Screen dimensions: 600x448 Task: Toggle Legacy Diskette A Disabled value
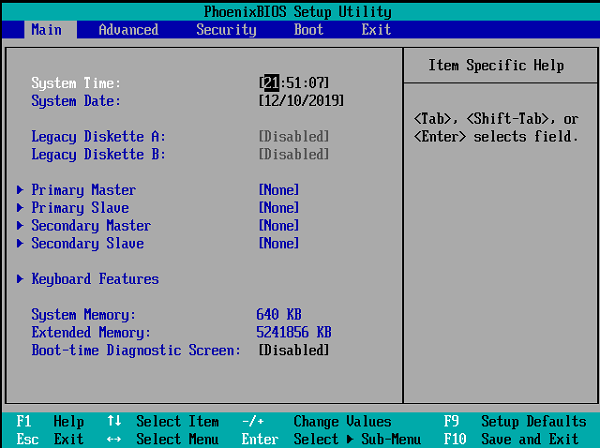click(293, 136)
